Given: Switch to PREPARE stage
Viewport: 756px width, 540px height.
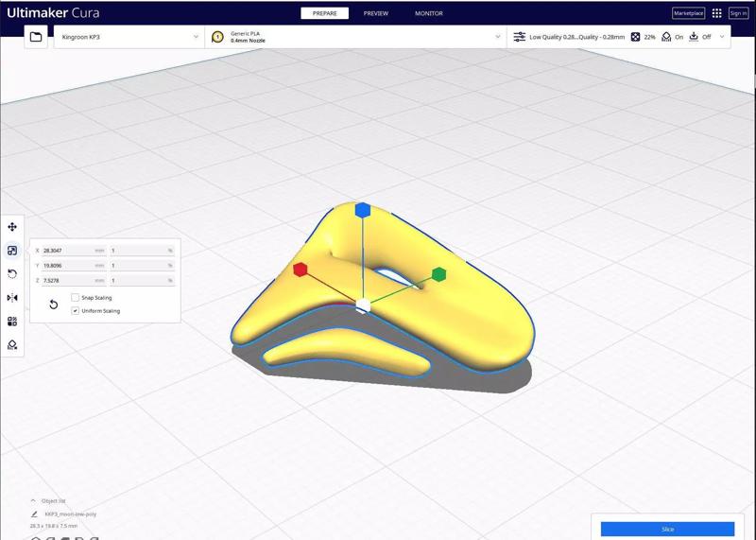Looking at the screenshot, I should (x=324, y=13).
